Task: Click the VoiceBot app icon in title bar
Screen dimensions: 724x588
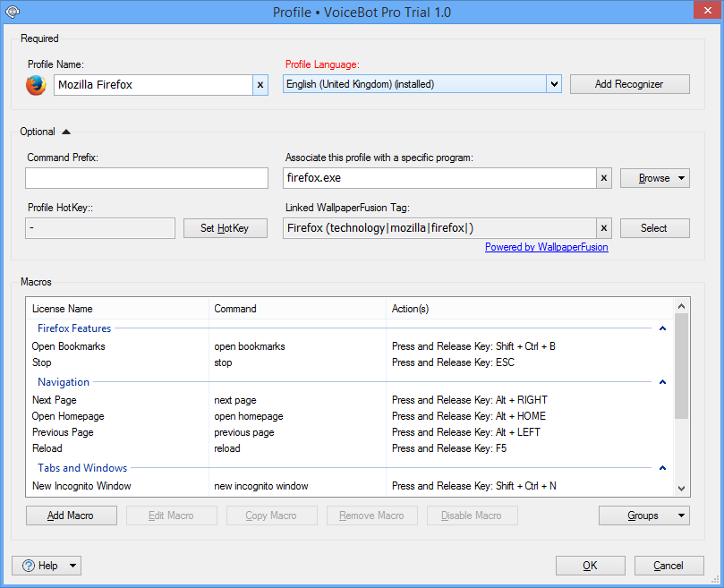Action: pos(13,12)
